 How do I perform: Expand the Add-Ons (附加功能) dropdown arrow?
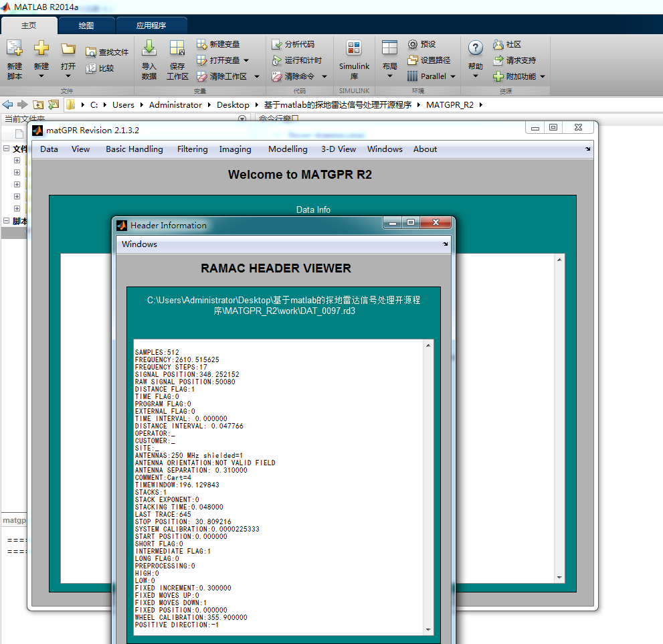[543, 76]
